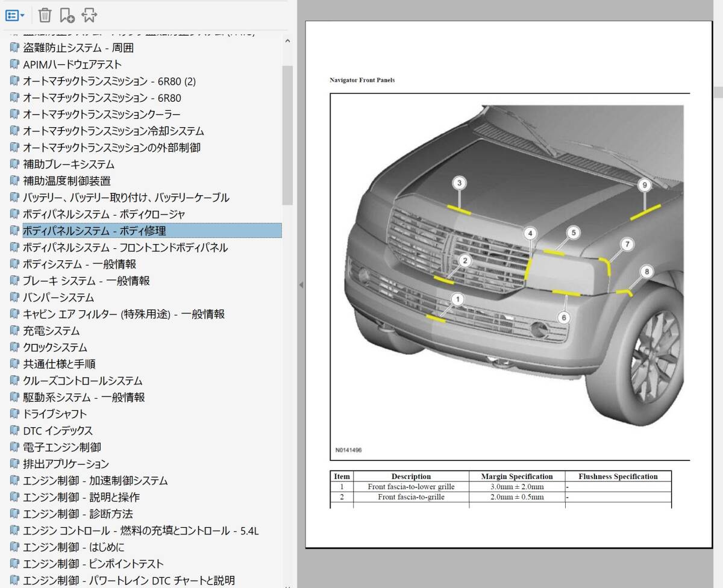Click bookmark icon beside 電子エンジン制御
Screen dimensions: 723x588
tap(14, 448)
